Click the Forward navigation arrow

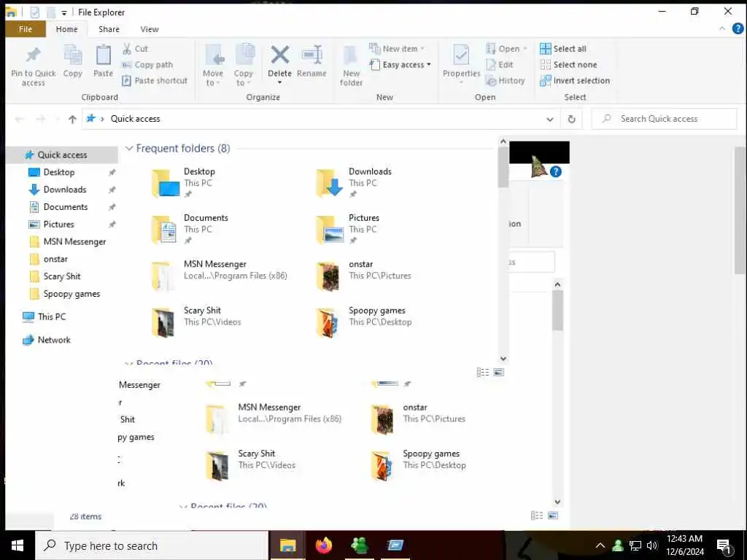pyautogui.click(x=41, y=119)
